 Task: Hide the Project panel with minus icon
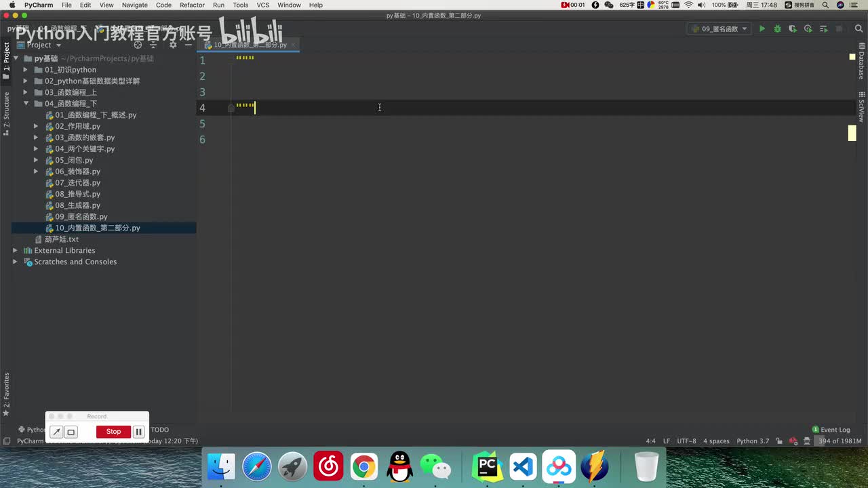tap(188, 45)
